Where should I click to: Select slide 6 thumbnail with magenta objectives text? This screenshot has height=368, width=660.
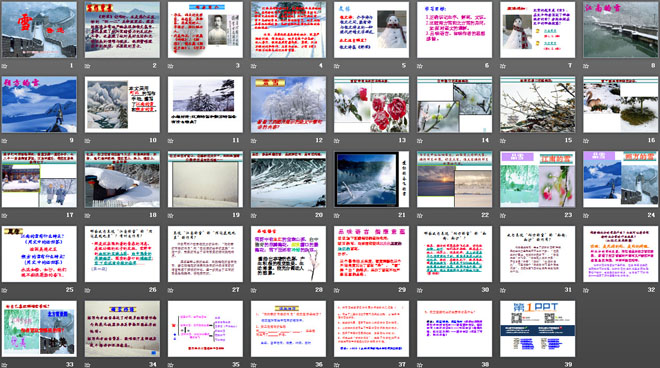click(x=455, y=29)
